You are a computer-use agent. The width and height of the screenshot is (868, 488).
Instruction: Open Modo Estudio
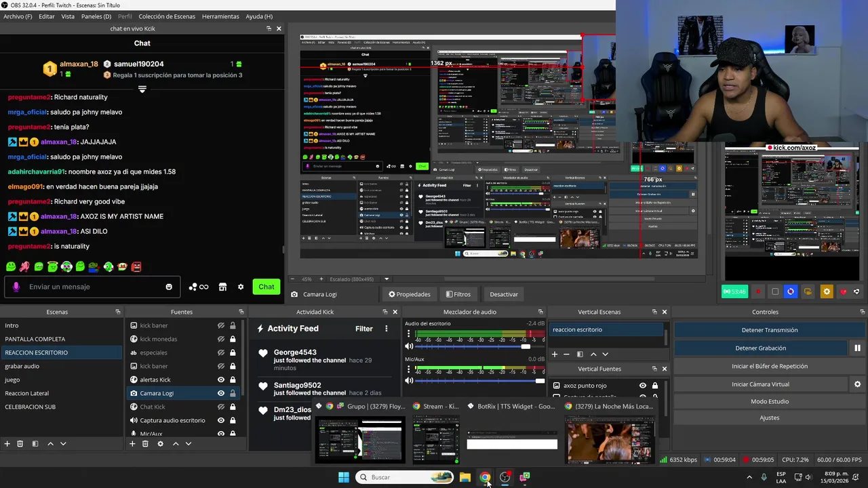coord(769,401)
